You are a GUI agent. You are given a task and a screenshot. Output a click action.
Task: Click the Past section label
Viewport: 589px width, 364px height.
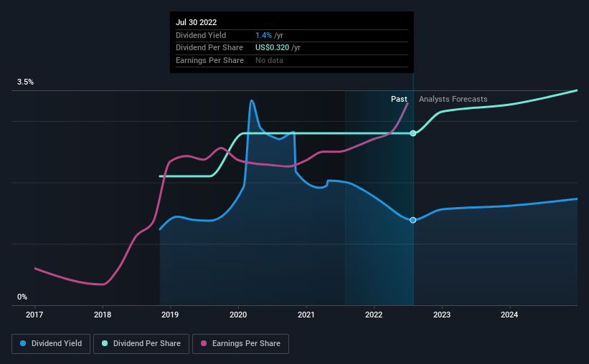tap(399, 99)
